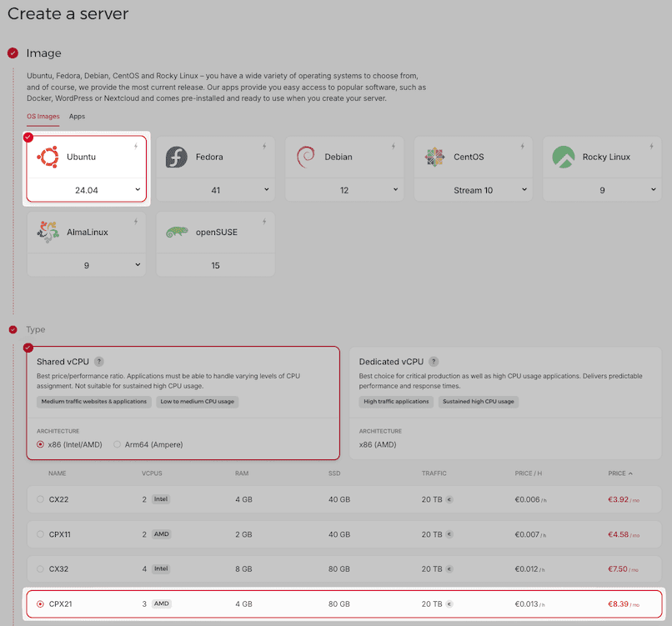The width and height of the screenshot is (672, 626).
Task: Click the Debian swirl logo
Action: point(306,157)
